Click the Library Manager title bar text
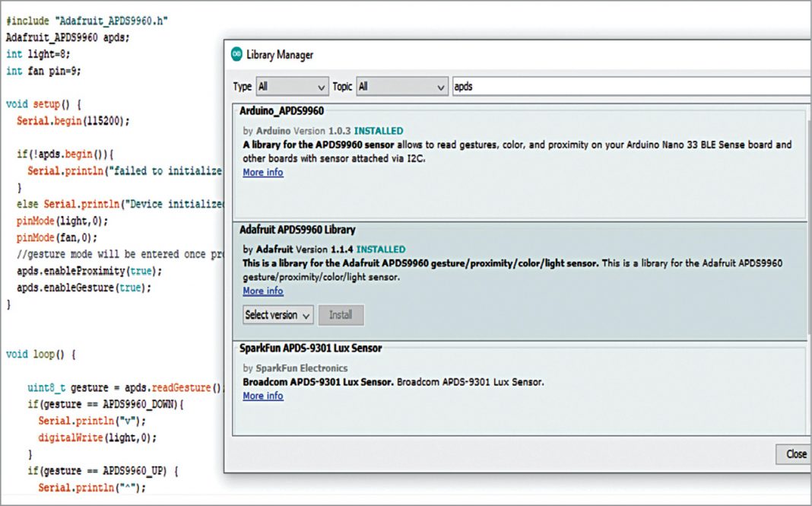The height and width of the screenshot is (506, 812). [280, 55]
